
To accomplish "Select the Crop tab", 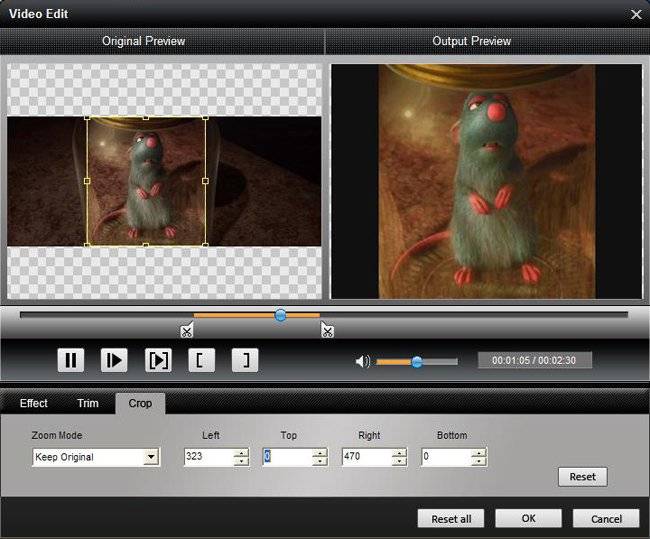I will click(x=140, y=403).
